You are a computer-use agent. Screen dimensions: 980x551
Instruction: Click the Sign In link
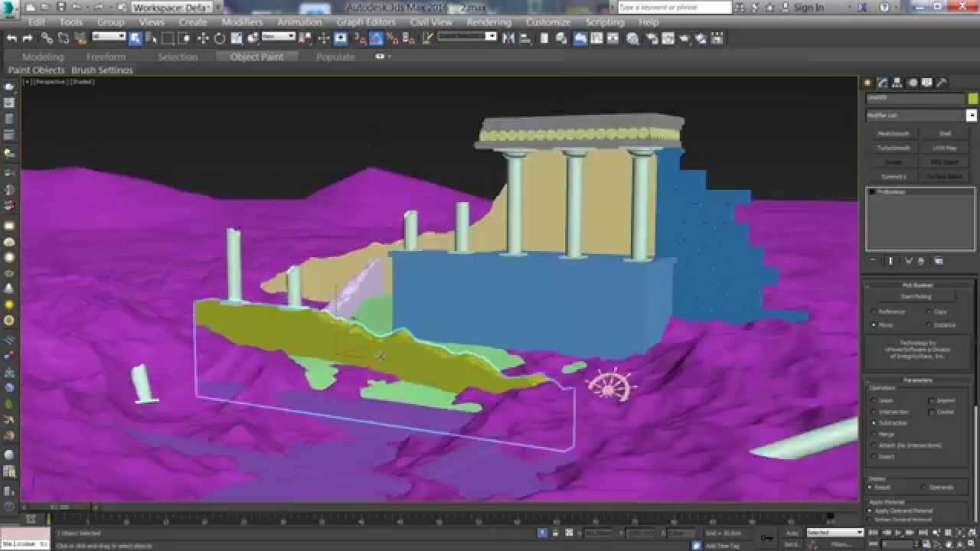(808, 8)
